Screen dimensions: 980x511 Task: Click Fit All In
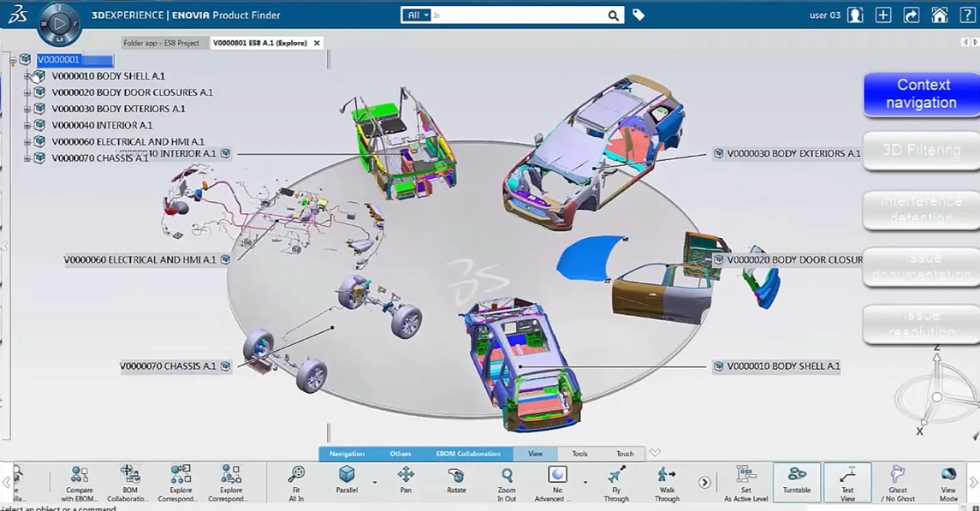[296, 483]
